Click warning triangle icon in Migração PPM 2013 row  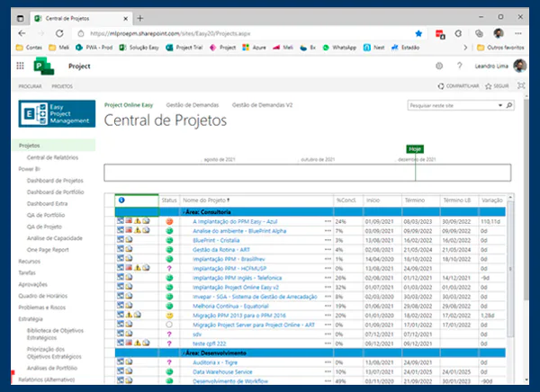click(x=129, y=314)
